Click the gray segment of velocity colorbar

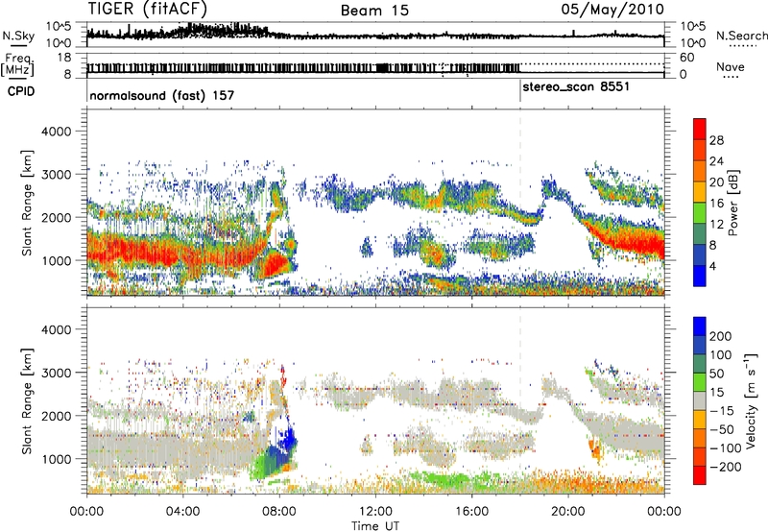tap(700, 400)
